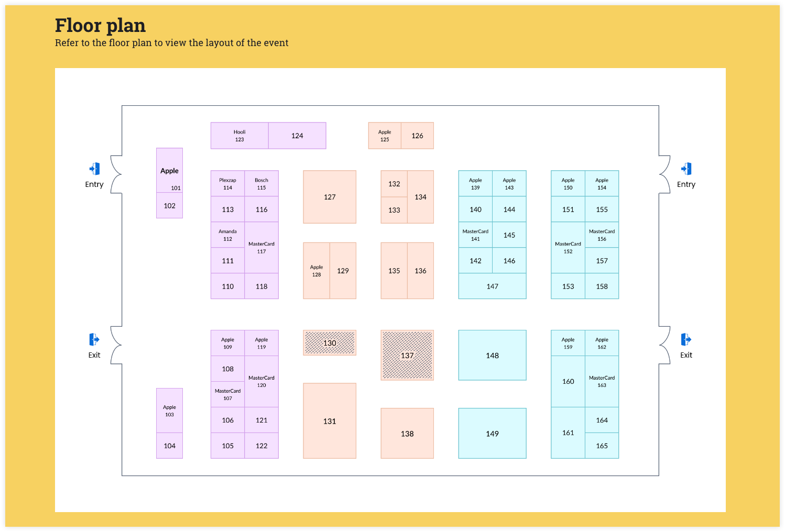
Task: Select wide booth 147
Action: (x=493, y=286)
